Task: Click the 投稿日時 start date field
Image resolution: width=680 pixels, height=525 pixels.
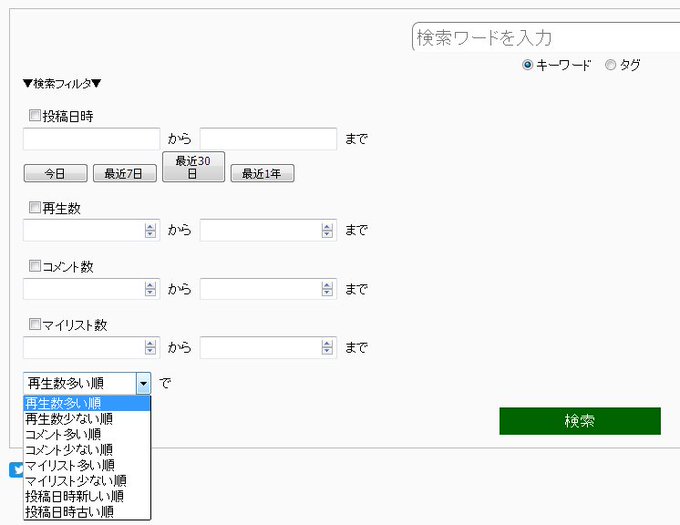Action: 92,139
